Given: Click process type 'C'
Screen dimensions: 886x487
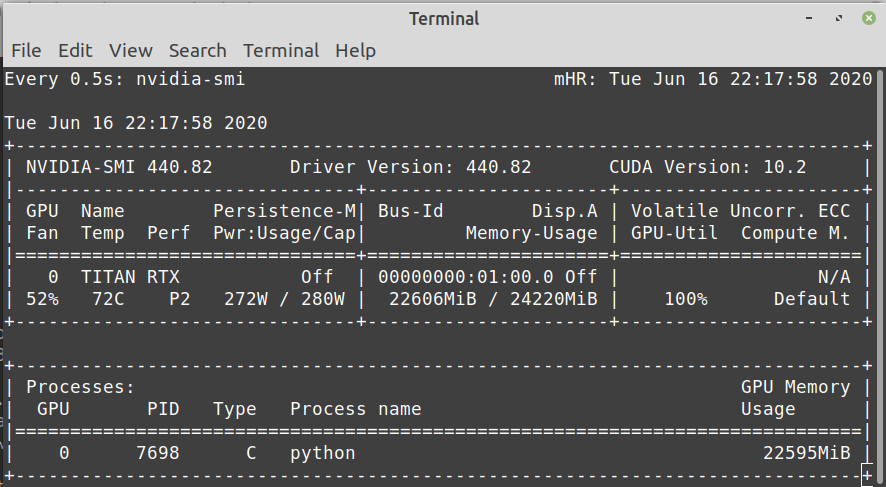Looking at the screenshot, I should (x=251, y=454).
